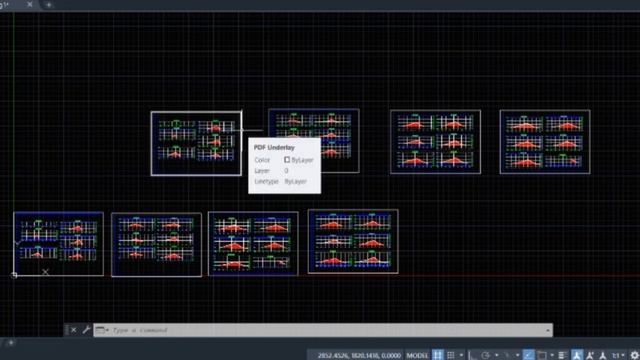The image size is (640, 360).
Task: Select first PDF underlay in bottom row
Action: pyautogui.click(x=58, y=244)
